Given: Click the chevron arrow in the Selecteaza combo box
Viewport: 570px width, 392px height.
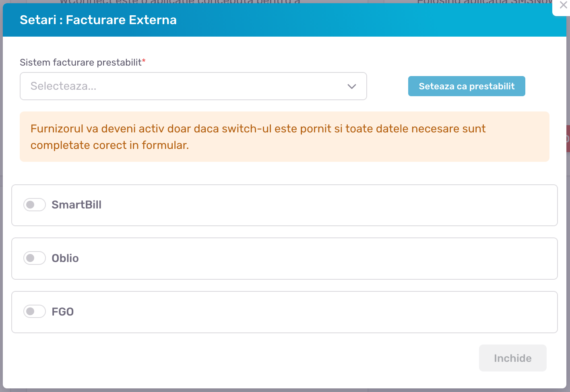Looking at the screenshot, I should click(x=352, y=87).
